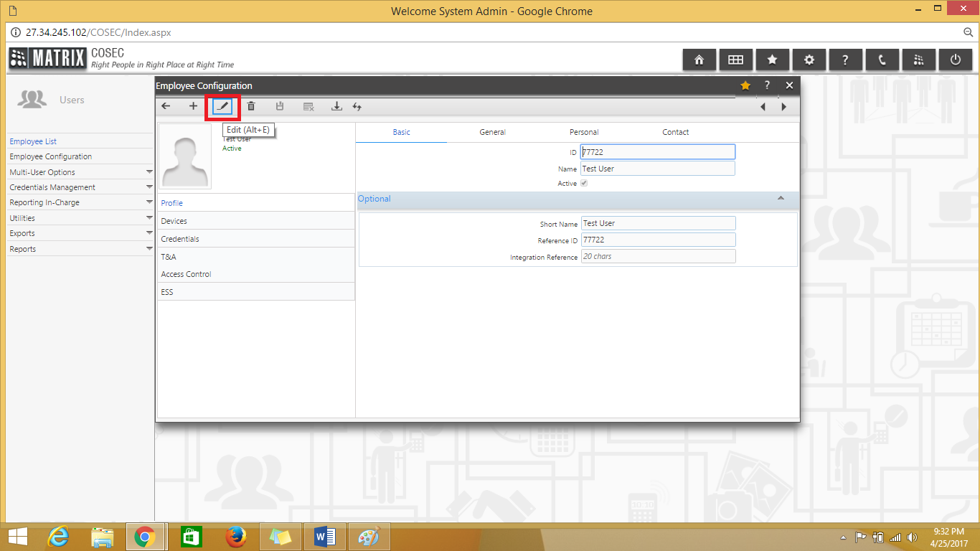This screenshot has width=980, height=551.
Task: Select Access Control in the profile panel
Action: [x=186, y=274]
